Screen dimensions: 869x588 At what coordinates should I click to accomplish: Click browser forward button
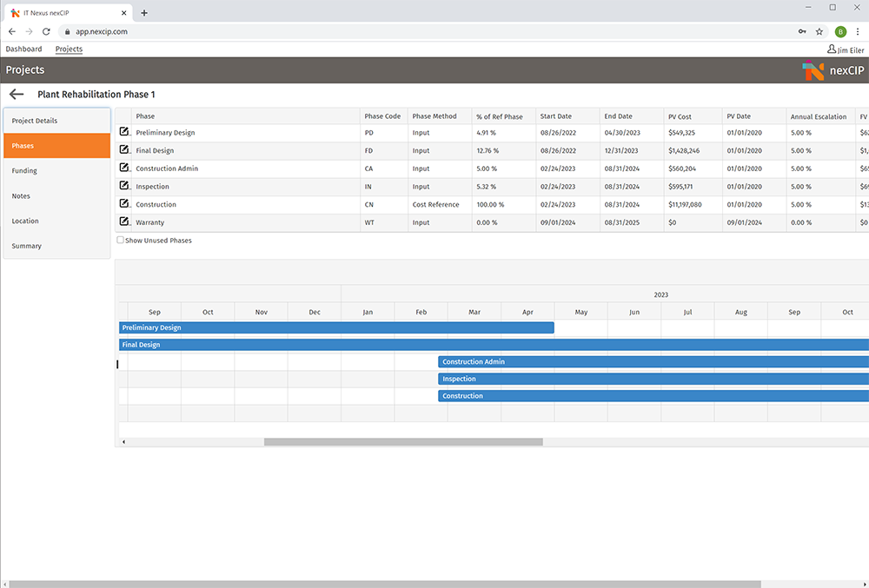tap(30, 31)
